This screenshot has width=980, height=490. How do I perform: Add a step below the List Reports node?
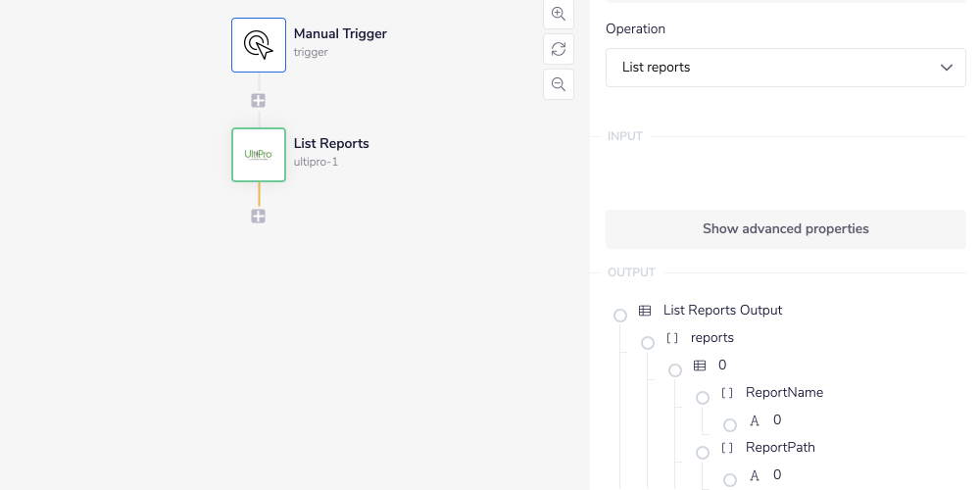click(x=259, y=217)
